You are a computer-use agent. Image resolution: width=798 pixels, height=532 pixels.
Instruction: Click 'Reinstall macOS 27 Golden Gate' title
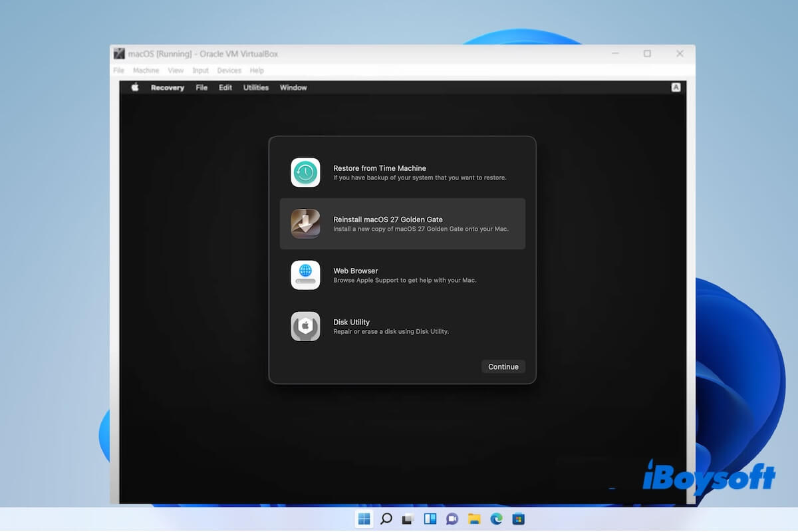point(388,219)
